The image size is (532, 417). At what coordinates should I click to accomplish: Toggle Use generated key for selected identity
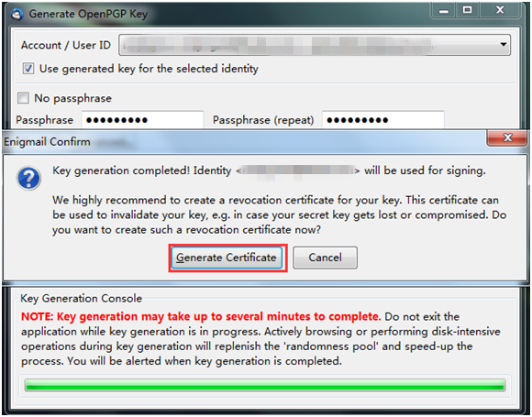click(x=28, y=69)
